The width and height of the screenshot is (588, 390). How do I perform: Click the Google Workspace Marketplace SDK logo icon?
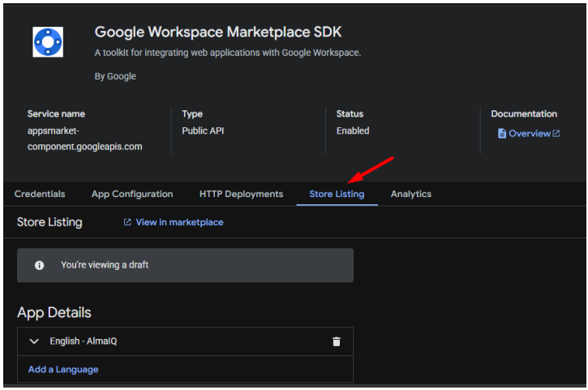pos(48,41)
